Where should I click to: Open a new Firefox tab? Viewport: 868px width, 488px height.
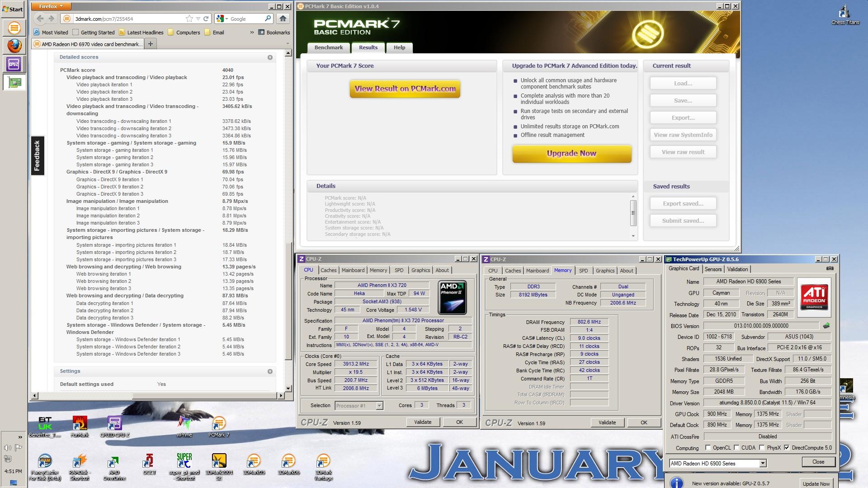151,44
